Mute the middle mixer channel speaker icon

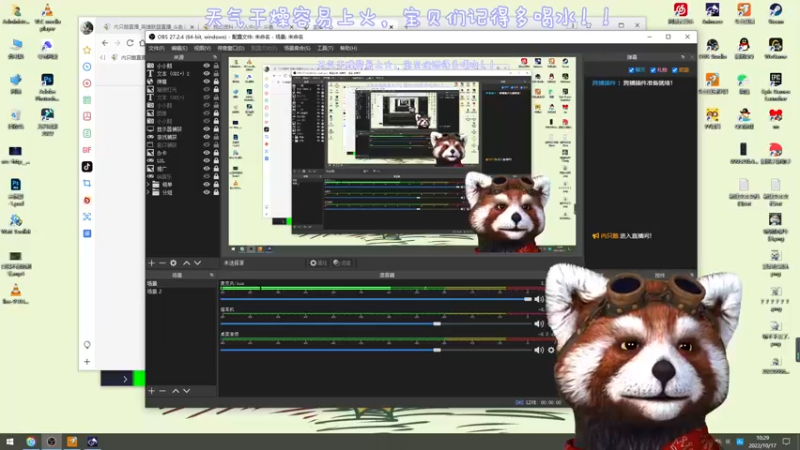539,324
